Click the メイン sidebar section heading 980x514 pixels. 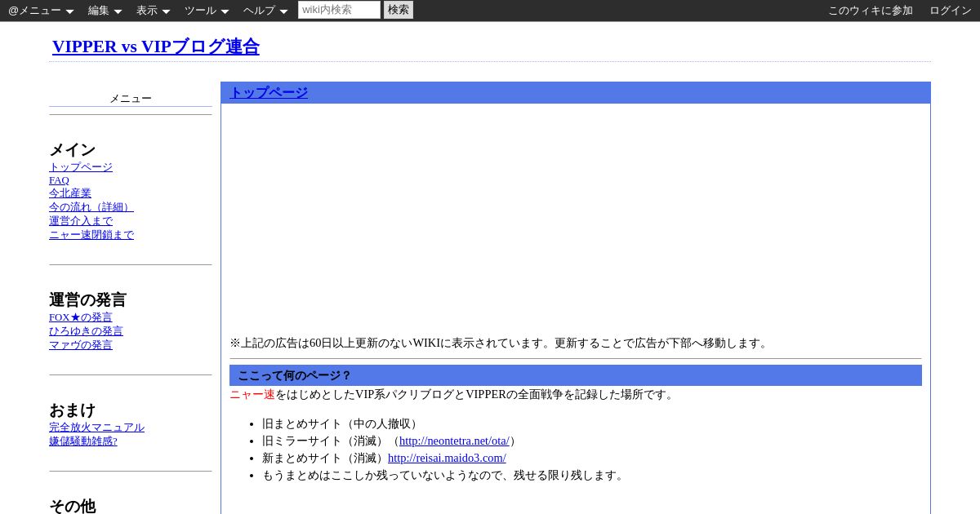click(x=73, y=149)
